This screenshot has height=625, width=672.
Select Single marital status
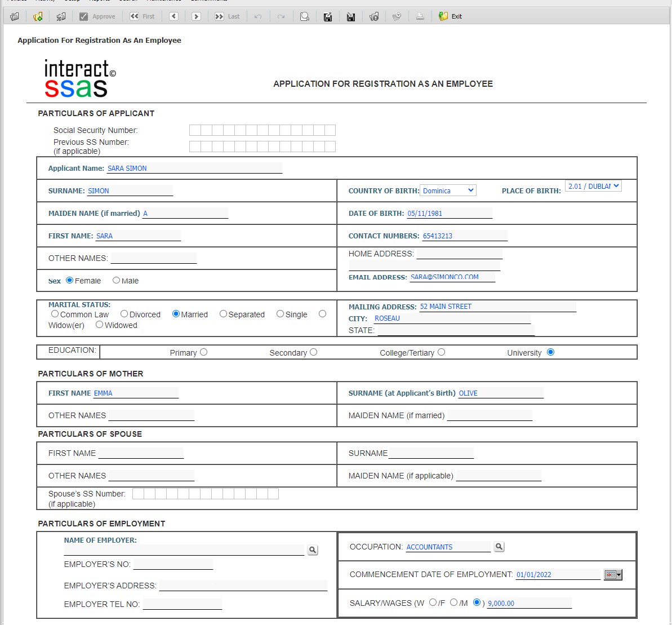click(281, 314)
